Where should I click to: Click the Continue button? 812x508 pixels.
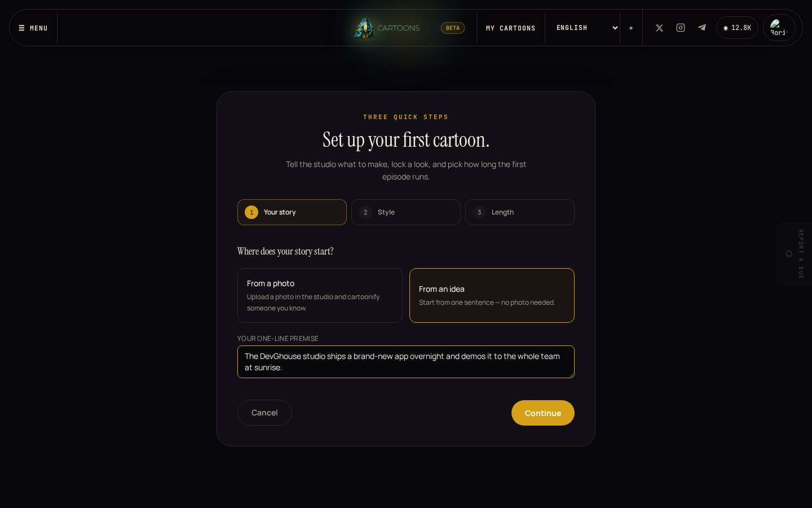coord(543,413)
